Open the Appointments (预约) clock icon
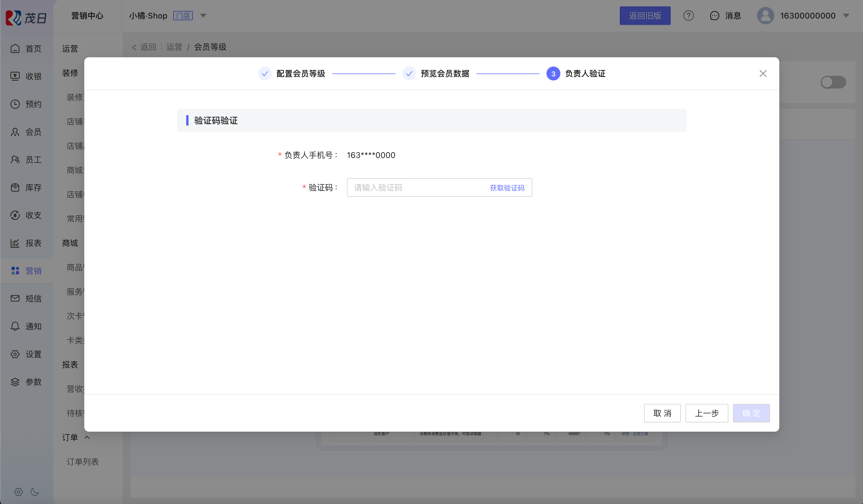This screenshot has width=863, height=504. point(15,104)
